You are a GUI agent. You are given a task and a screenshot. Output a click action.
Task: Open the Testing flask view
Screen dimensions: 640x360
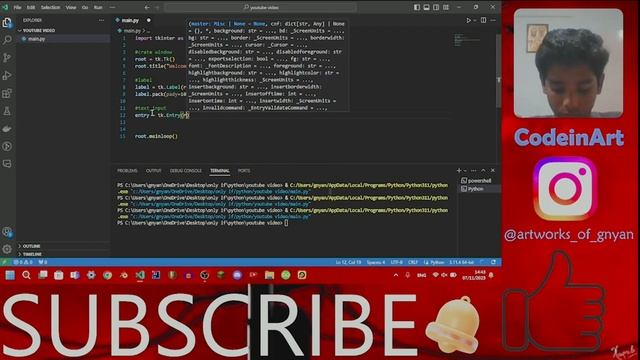pyautogui.click(x=7, y=111)
